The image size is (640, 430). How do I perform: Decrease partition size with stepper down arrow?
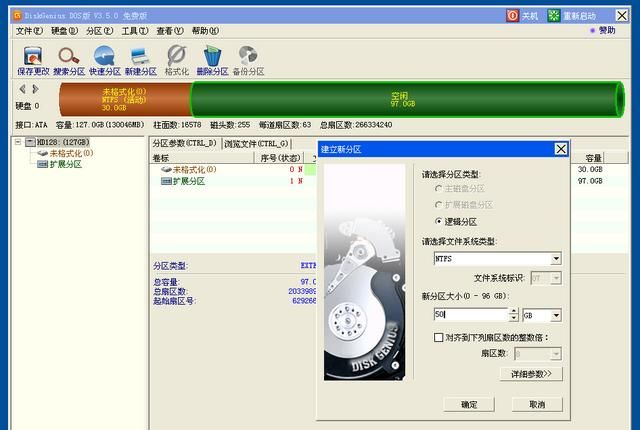click(513, 318)
